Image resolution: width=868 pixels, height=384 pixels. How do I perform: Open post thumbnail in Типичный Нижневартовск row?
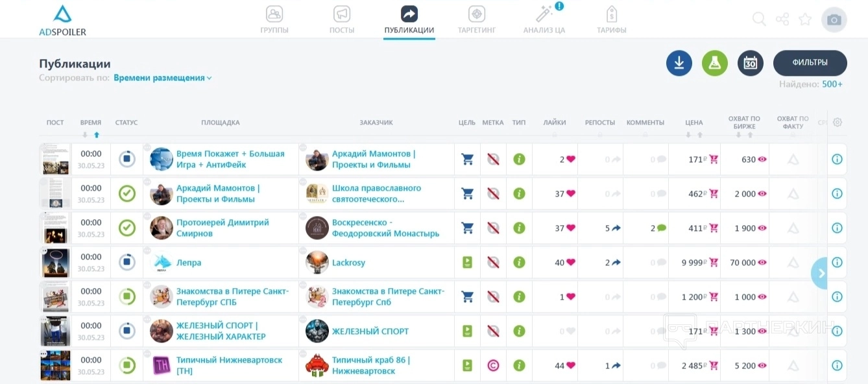55,365
